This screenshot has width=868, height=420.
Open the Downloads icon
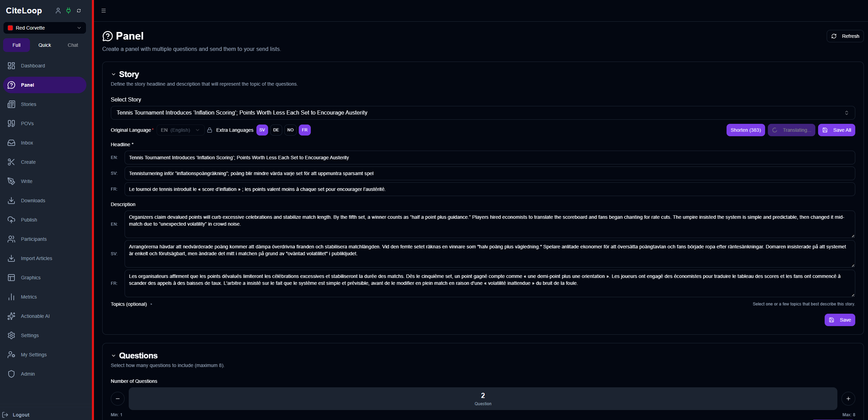click(x=11, y=201)
